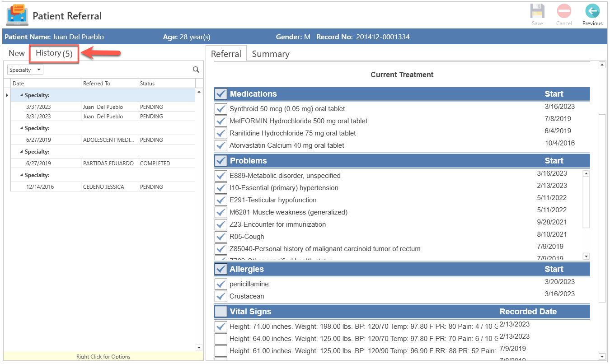Viewport: 610px width, 364px height.
Task: Check vitals with Height 64.00 inches
Action: (x=221, y=339)
